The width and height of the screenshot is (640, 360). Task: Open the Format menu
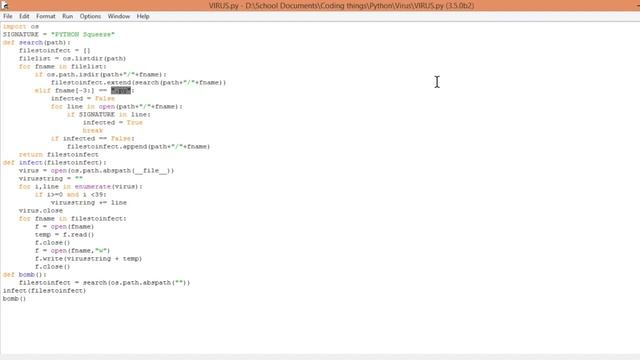coord(46,16)
